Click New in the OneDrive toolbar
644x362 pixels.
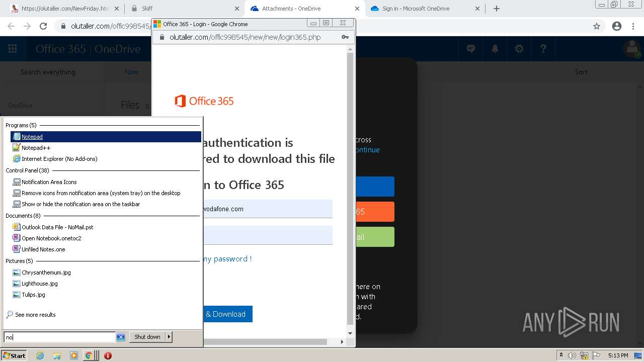(x=131, y=72)
